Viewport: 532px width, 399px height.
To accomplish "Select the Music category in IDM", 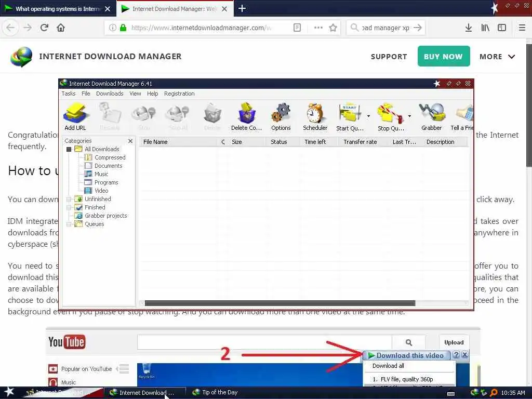I will tap(101, 174).
